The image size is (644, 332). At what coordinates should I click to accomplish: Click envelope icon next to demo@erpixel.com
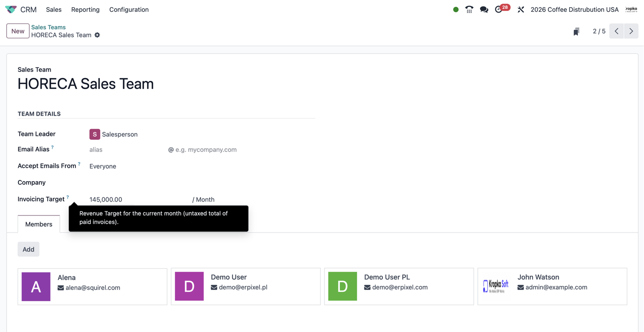coord(367,287)
